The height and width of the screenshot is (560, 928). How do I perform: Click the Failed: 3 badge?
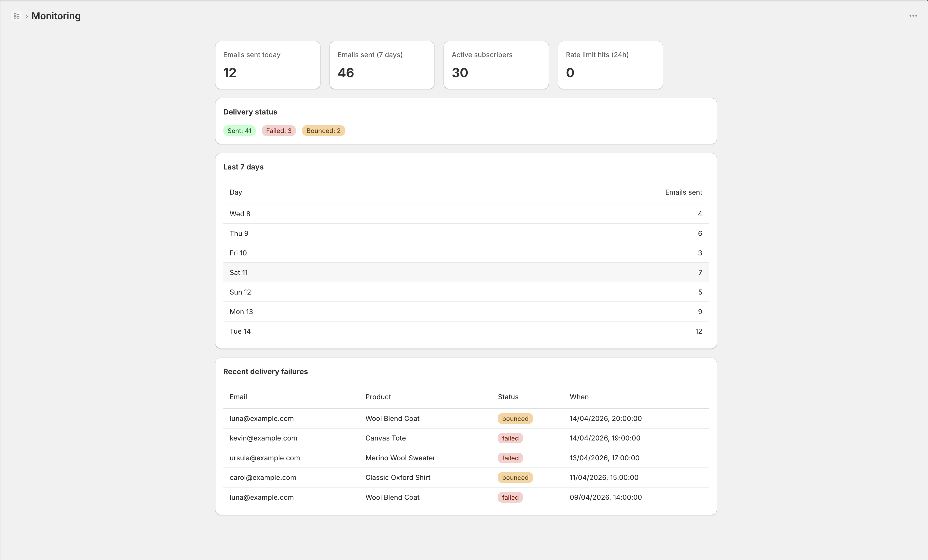point(279,131)
